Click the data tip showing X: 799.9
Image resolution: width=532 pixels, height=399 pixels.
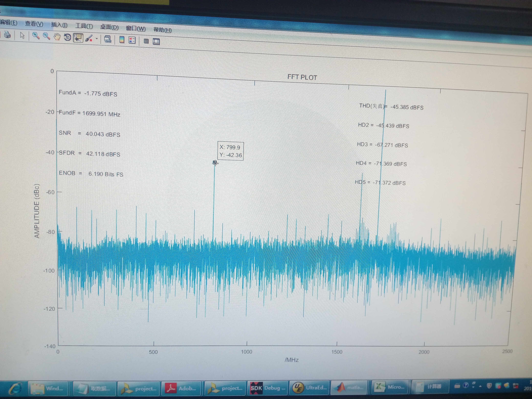[230, 151]
